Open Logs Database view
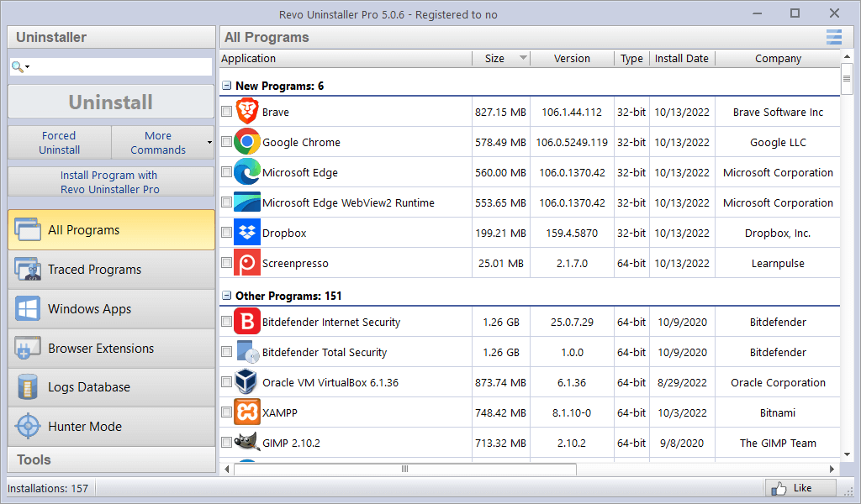The width and height of the screenshot is (861, 504). [x=112, y=387]
